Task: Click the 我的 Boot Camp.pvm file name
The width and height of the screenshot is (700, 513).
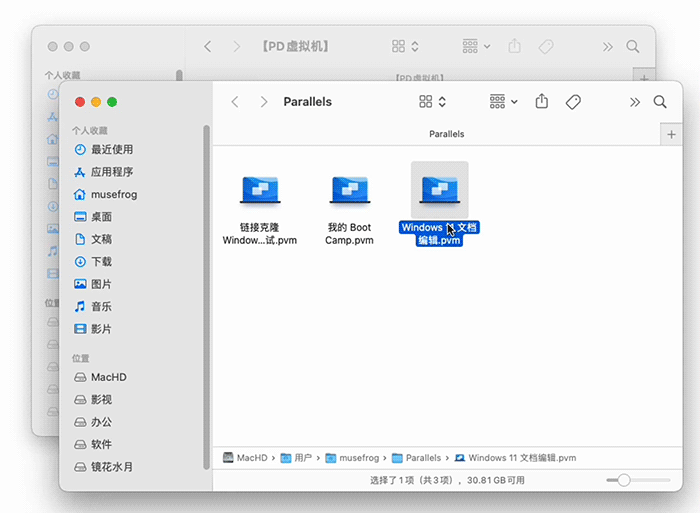Action: click(349, 234)
